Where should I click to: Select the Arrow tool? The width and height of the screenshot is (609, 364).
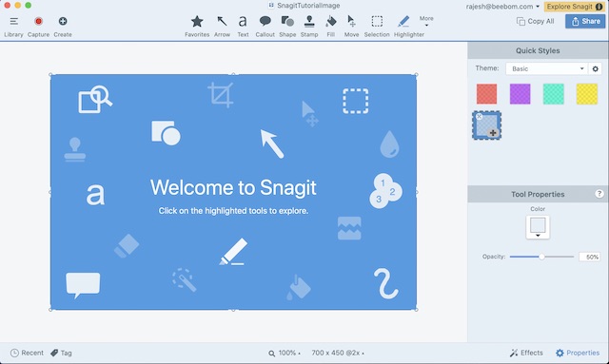[222, 26]
